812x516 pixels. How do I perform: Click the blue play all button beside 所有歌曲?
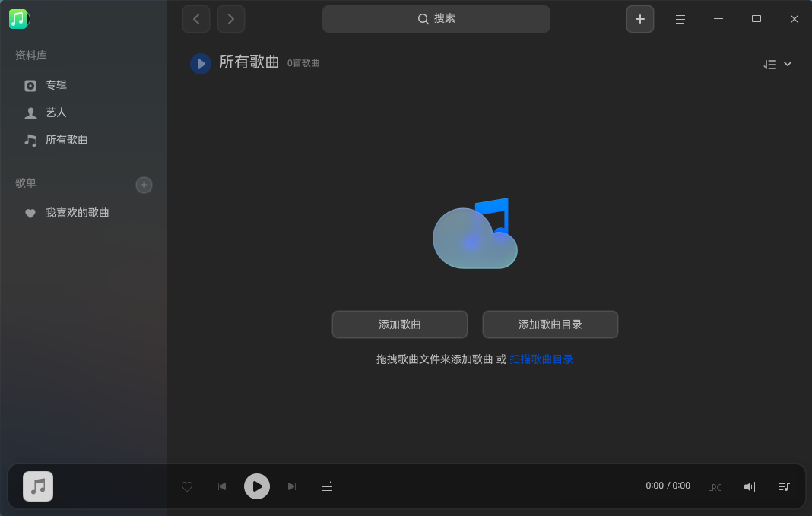point(201,64)
